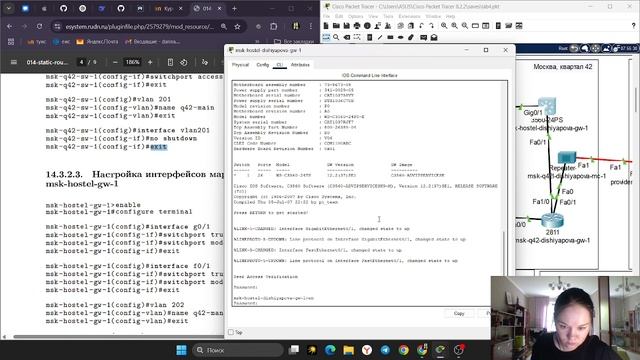Viewport: 640px width, 360px height.
Task: Click the PDF zoom in plus button
Action: click(150, 62)
